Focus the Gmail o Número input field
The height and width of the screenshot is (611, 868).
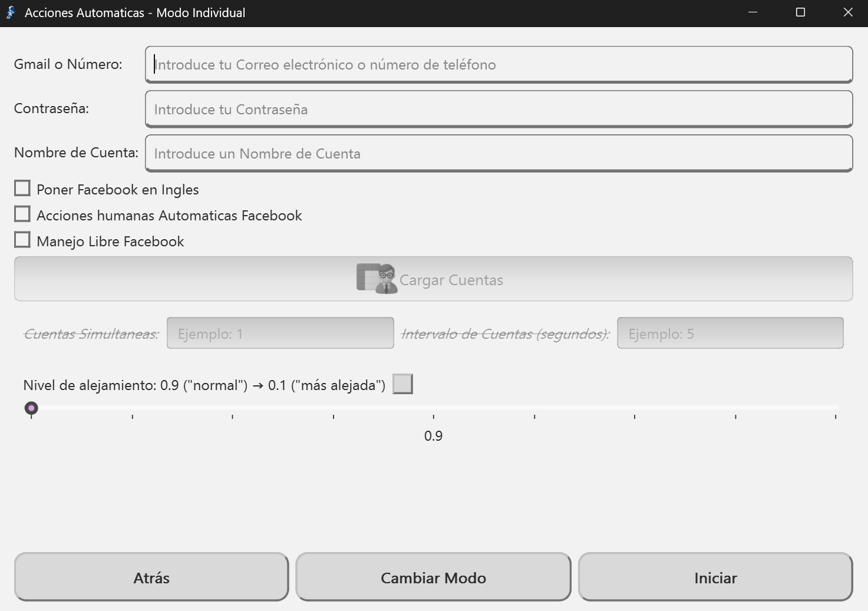pos(499,64)
